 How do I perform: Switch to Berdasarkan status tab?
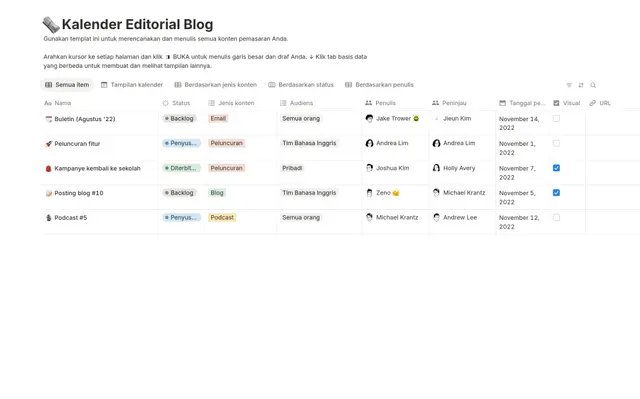point(301,85)
